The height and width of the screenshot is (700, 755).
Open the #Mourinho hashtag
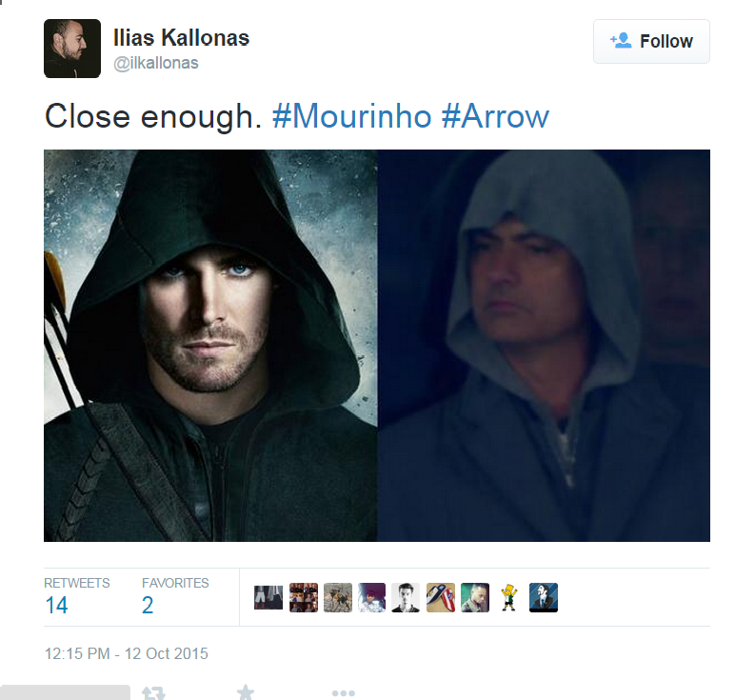coord(351,116)
